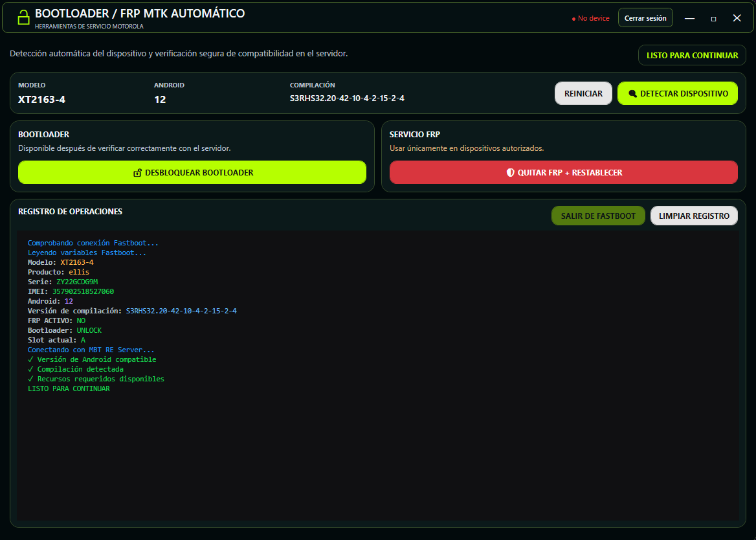This screenshot has width=756, height=540.
Task: Click the Modelo: XT2163-4 log line
Action: point(61,262)
